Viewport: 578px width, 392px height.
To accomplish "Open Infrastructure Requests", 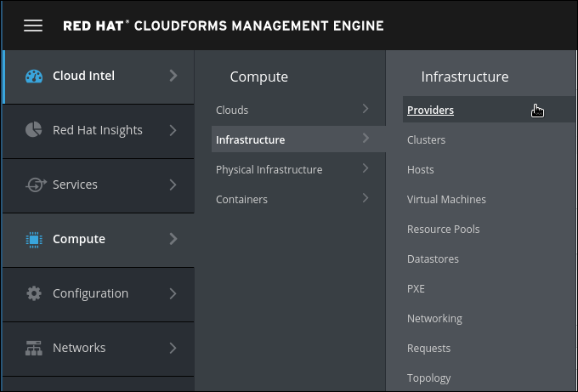I will pos(428,349).
